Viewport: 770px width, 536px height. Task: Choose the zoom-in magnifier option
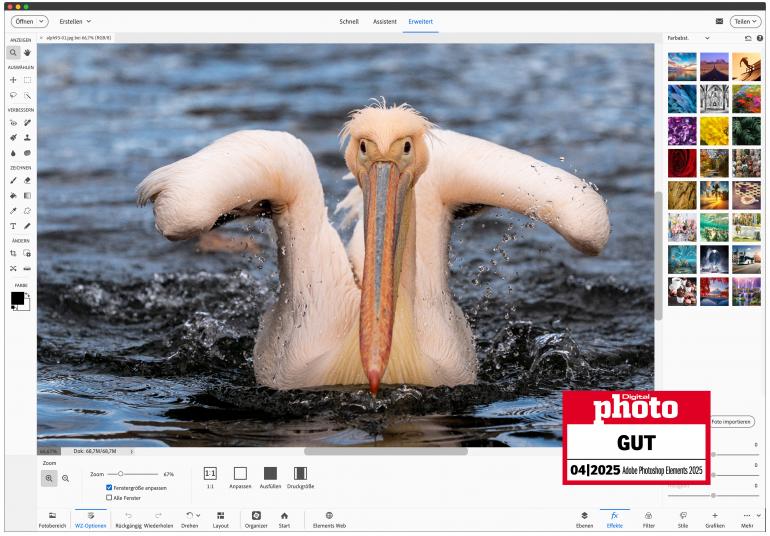[x=49, y=478]
